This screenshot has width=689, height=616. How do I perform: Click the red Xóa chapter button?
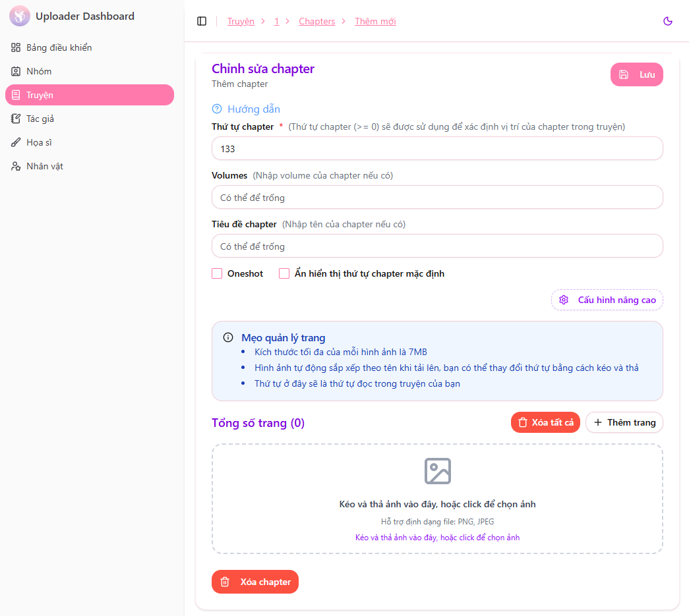255,582
